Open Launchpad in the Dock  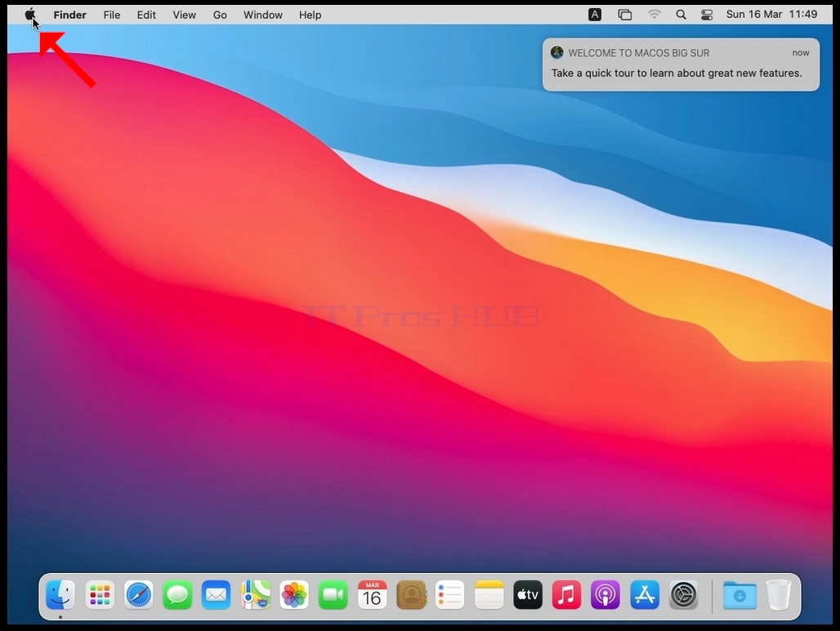coord(100,594)
